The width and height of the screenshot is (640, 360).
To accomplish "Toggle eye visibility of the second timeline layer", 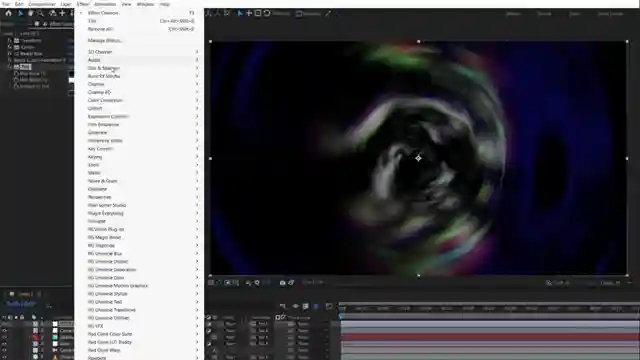I will coord(4,331).
